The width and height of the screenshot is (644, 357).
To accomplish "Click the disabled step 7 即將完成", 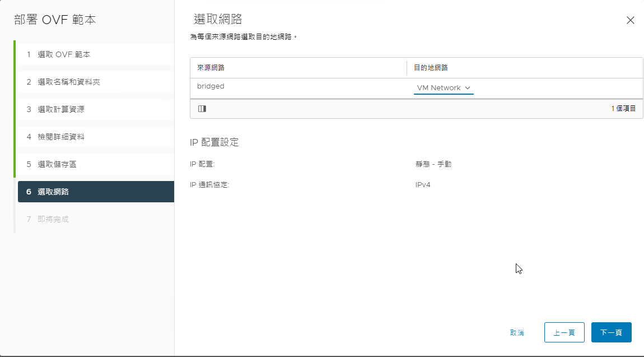I will coord(96,219).
